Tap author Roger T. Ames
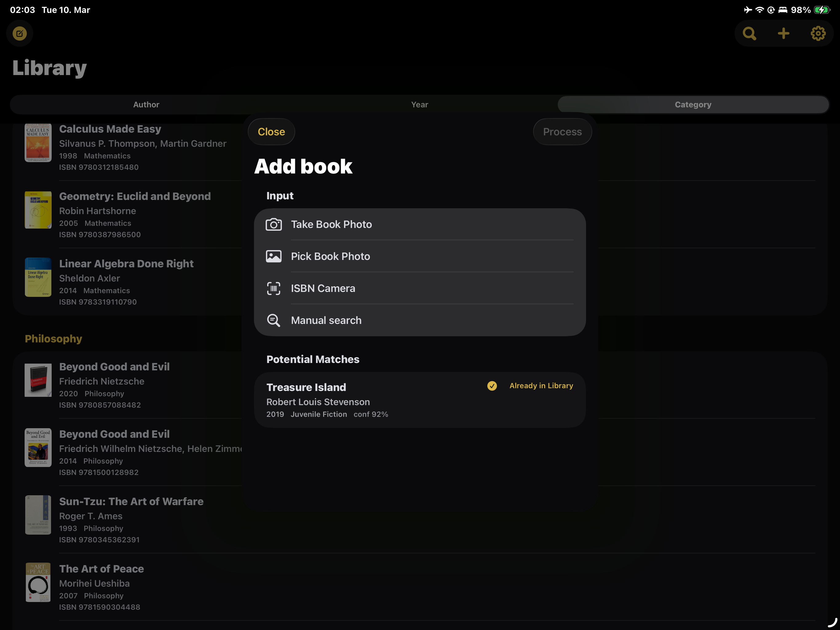The height and width of the screenshot is (630, 840). click(x=91, y=516)
